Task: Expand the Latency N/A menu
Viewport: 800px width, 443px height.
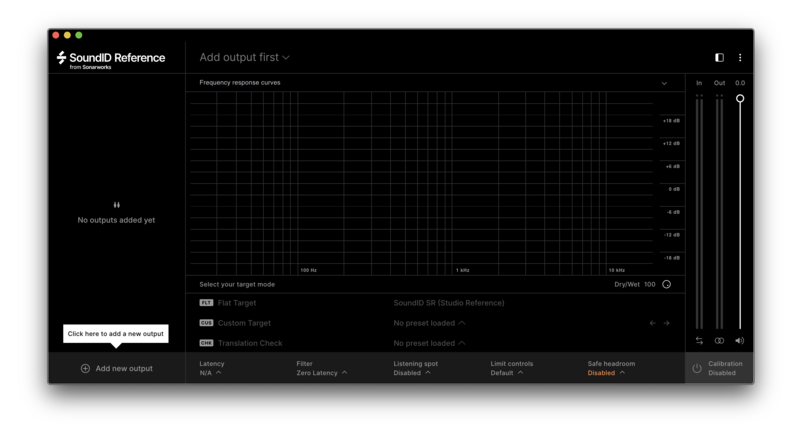Action: [x=211, y=373]
